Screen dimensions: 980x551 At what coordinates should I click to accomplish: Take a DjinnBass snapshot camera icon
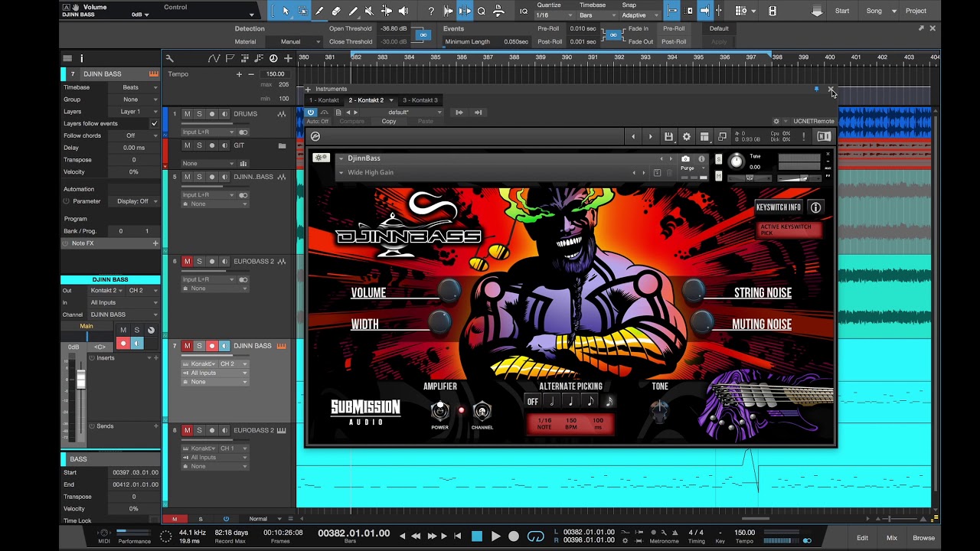685,158
